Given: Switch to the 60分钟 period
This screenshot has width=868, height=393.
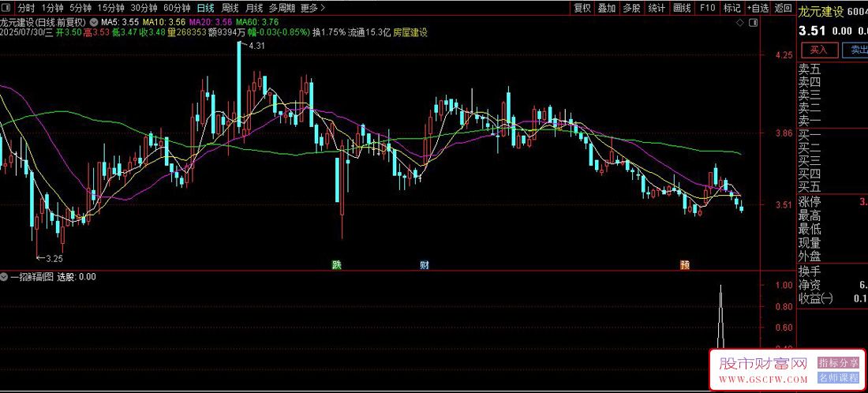Looking at the screenshot, I should [x=177, y=8].
